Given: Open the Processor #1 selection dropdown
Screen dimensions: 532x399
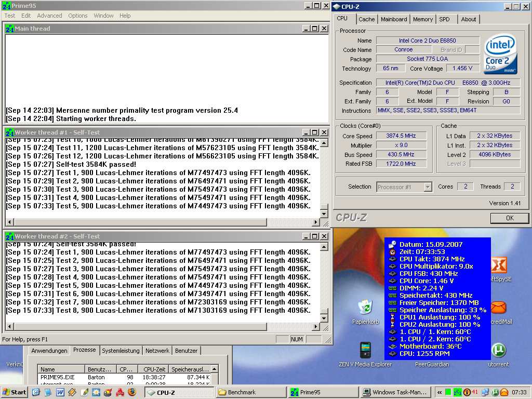Looking at the screenshot, I should coord(404,187).
